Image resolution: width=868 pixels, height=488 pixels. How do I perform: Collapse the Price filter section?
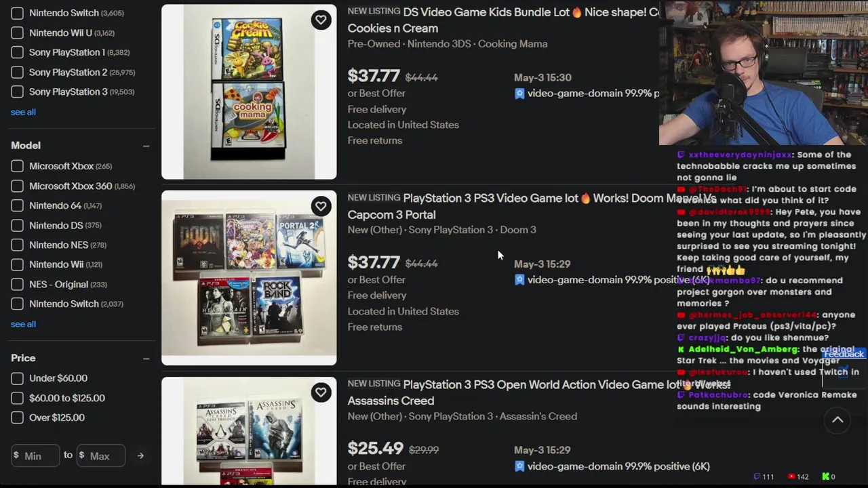pyautogui.click(x=146, y=358)
